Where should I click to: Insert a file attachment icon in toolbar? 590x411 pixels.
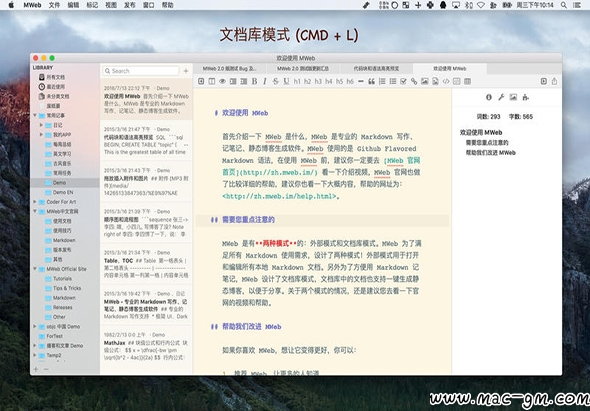435,81
